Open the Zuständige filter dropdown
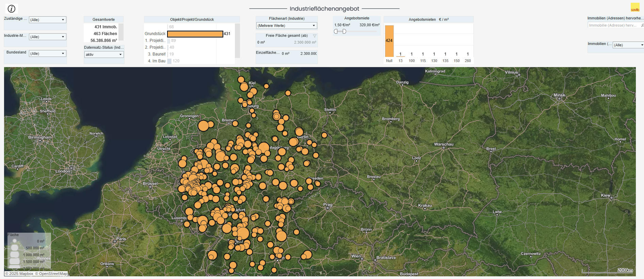The width and height of the screenshot is (644, 279). pyautogui.click(x=48, y=20)
